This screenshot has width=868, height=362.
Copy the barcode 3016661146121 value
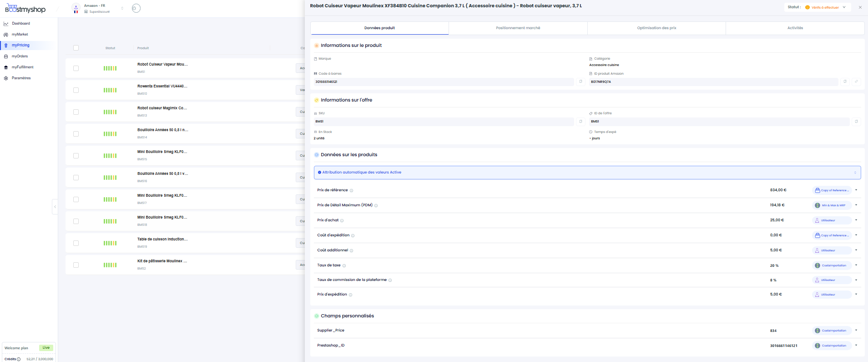[x=580, y=82]
